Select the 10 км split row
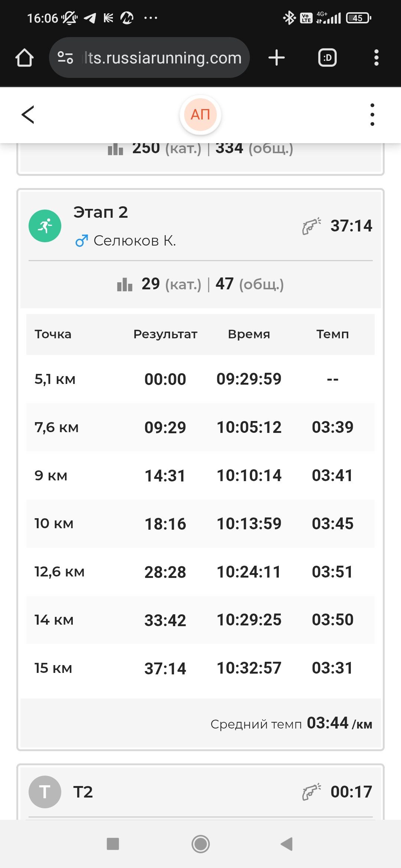This screenshot has width=401, height=868. tap(200, 524)
